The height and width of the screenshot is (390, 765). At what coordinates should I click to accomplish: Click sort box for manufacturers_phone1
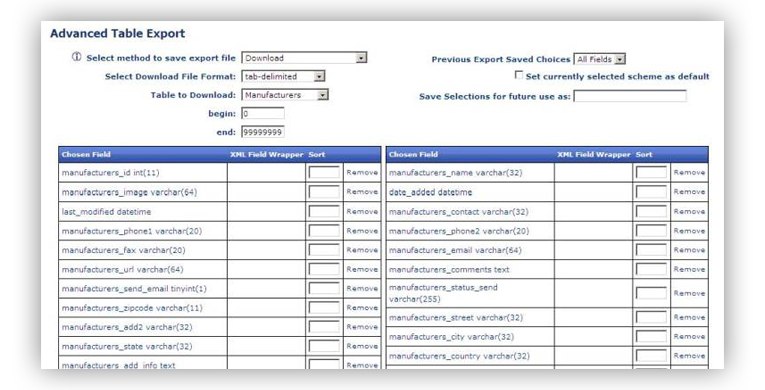[x=324, y=230]
